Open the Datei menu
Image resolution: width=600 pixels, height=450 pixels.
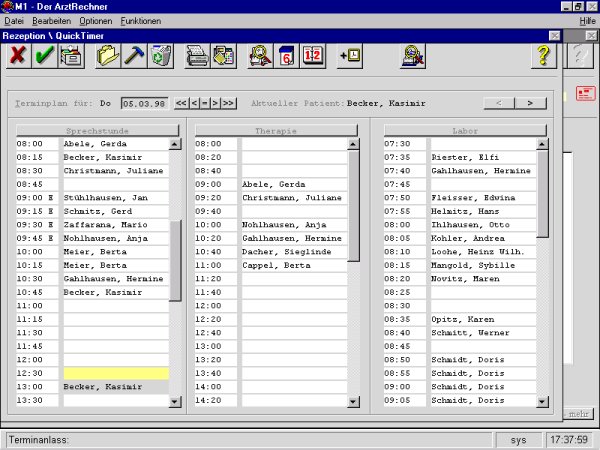tap(14, 21)
